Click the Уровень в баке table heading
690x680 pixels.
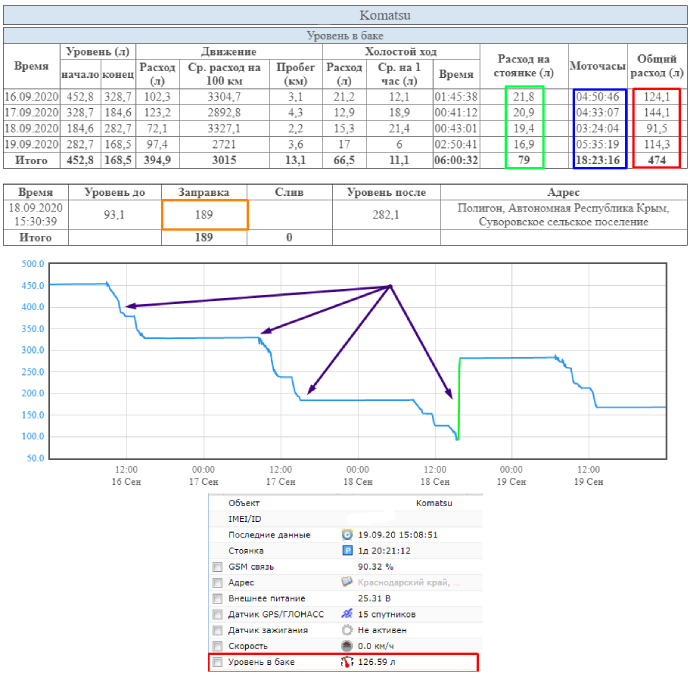pyautogui.click(x=344, y=35)
